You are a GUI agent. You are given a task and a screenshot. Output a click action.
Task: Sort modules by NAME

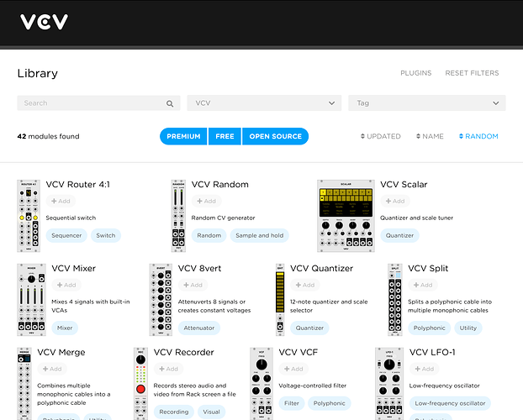430,136
